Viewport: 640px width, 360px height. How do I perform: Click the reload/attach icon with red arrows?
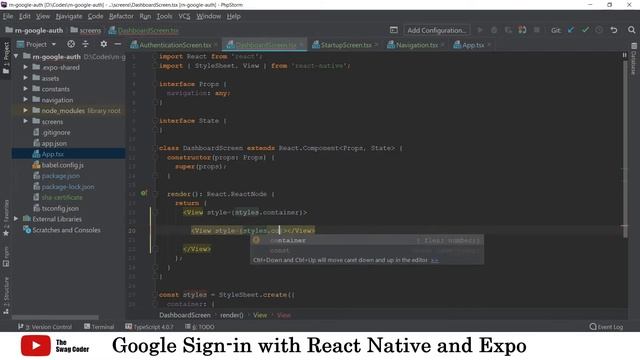coord(522,30)
